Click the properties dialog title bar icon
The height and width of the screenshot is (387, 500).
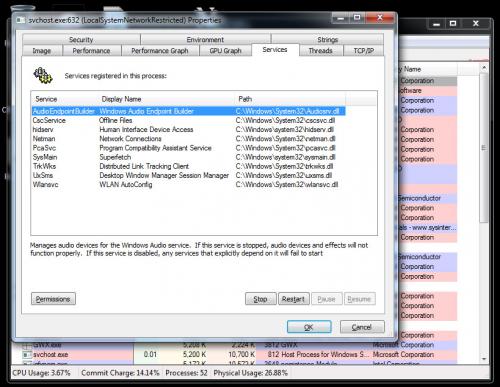pyautogui.click(x=21, y=20)
